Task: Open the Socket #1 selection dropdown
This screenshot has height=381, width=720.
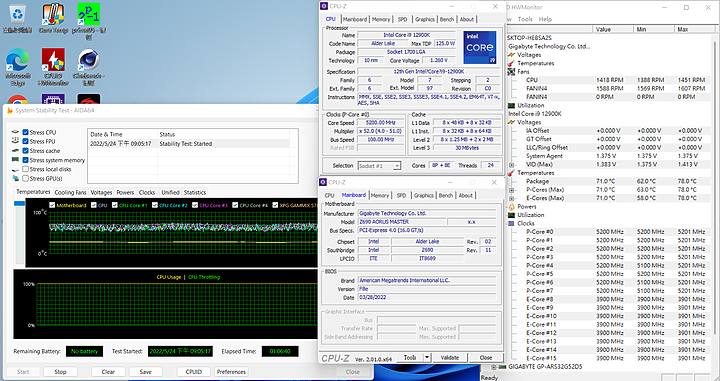Action: click(379, 166)
